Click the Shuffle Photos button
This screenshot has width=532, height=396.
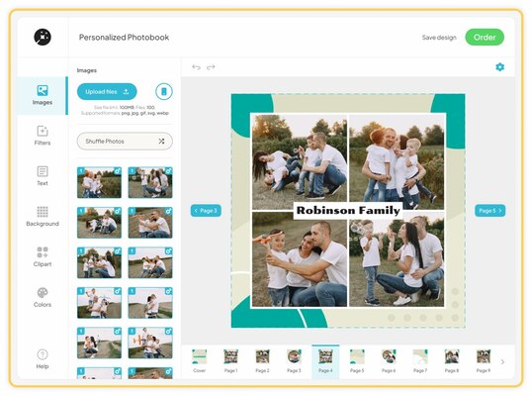click(125, 142)
